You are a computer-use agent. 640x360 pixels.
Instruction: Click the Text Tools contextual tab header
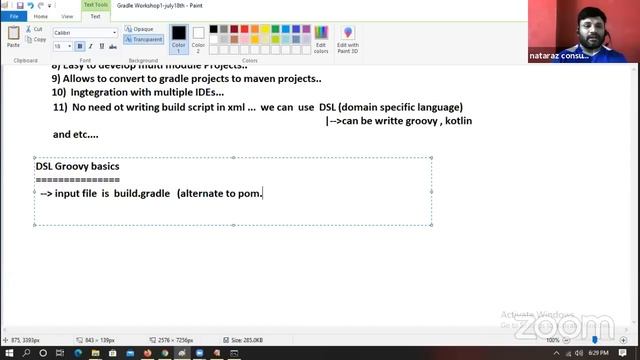96,5
